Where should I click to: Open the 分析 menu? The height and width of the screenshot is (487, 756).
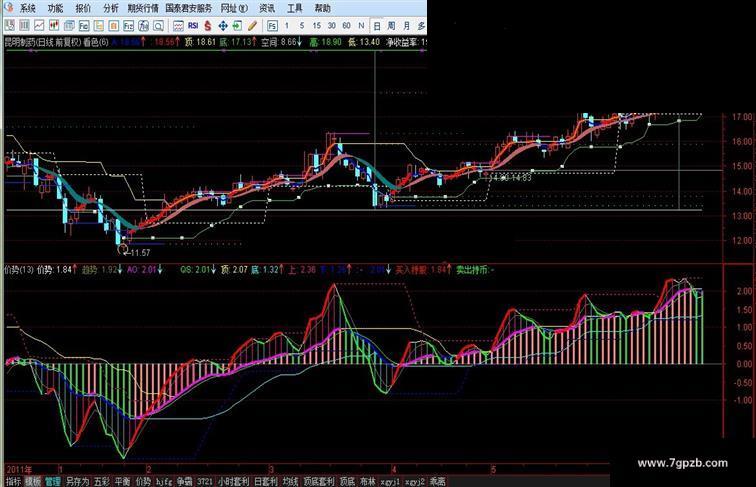[110, 8]
